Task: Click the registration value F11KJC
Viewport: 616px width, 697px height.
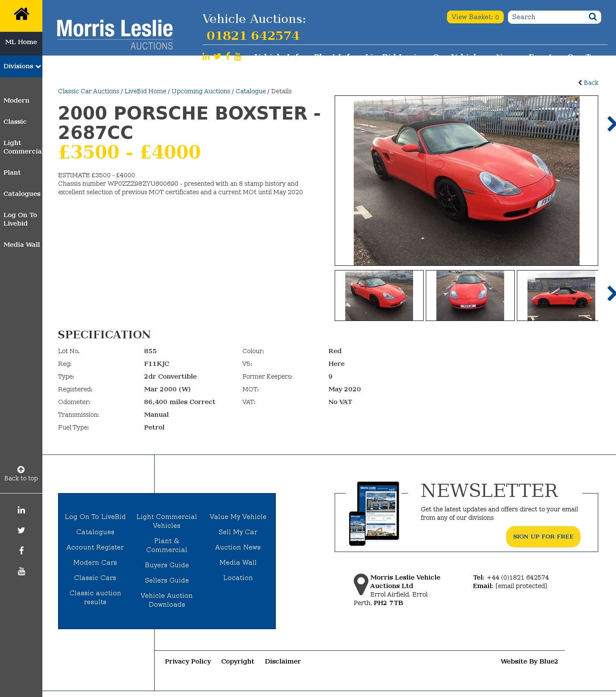Action: (157, 364)
